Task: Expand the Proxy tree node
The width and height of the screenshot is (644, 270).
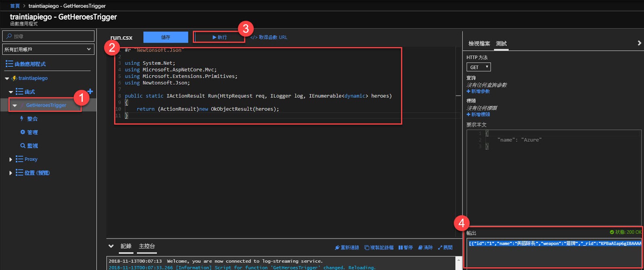Action: [10, 159]
